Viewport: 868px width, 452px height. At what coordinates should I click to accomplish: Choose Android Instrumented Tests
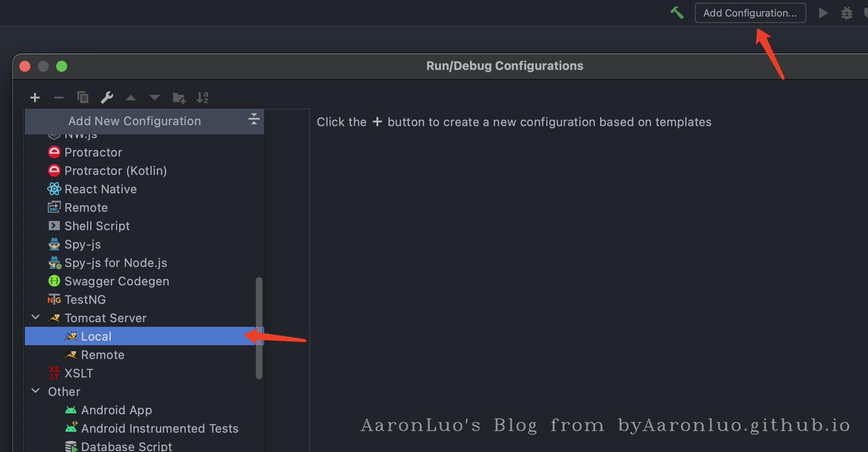point(145,429)
